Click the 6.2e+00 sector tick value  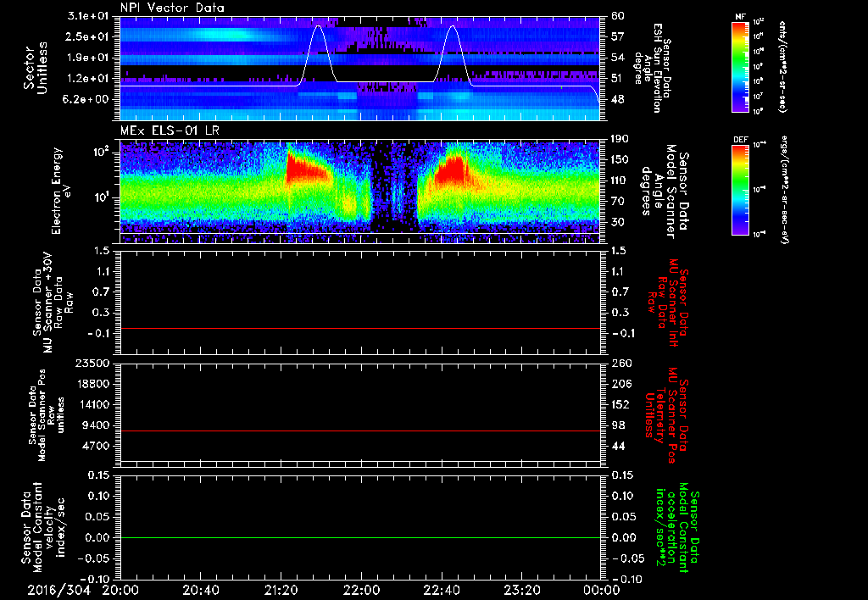(87, 99)
